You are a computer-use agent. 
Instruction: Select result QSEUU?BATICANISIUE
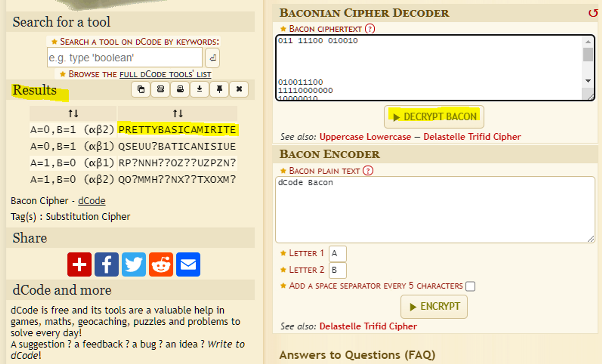coord(177,146)
